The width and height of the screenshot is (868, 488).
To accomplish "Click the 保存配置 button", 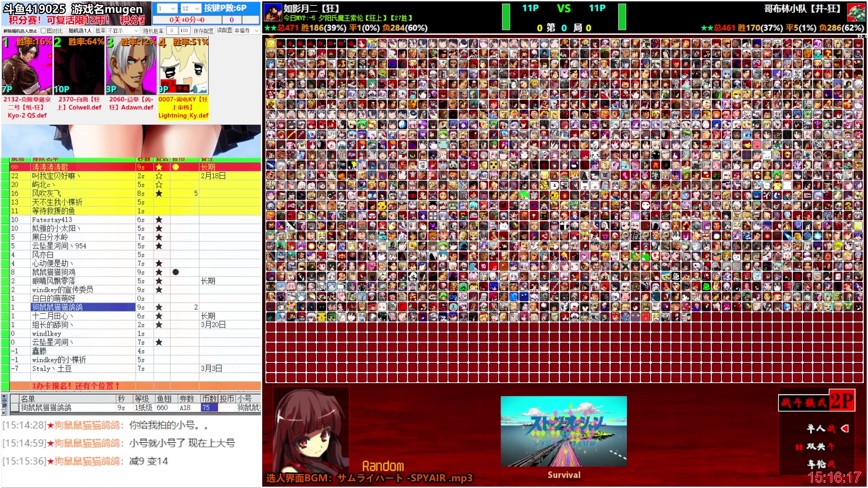I will tap(203, 31).
